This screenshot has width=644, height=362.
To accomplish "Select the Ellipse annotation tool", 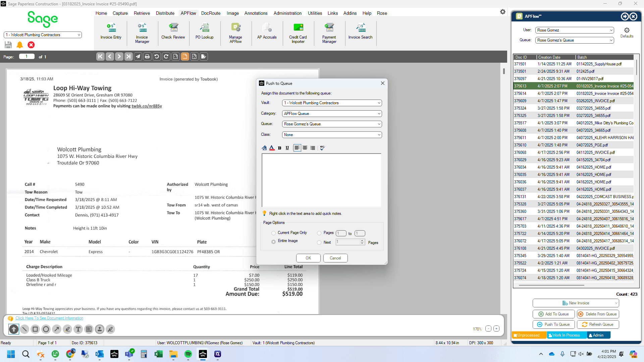I will 46,329.
